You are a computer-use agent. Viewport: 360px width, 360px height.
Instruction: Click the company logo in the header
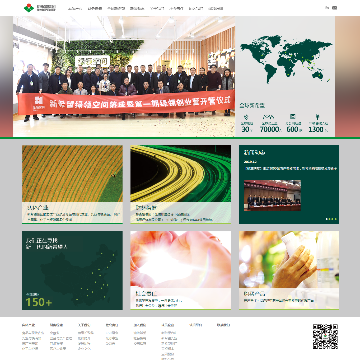click(x=40, y=8)
